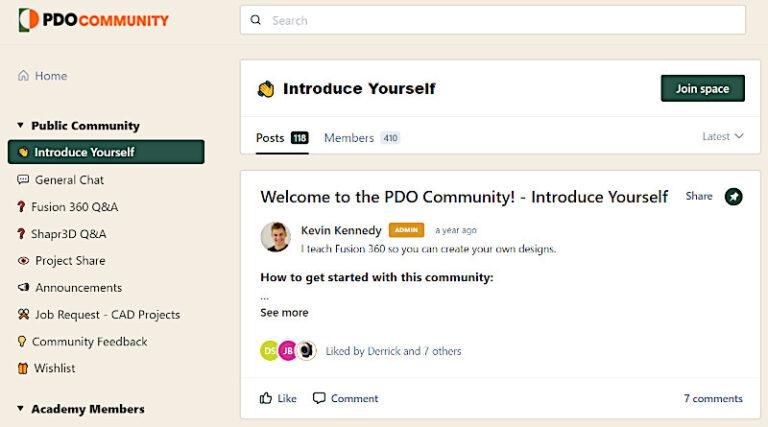Click the 'a year ago' timestamp
768x427 pixels.
point(456,230)
